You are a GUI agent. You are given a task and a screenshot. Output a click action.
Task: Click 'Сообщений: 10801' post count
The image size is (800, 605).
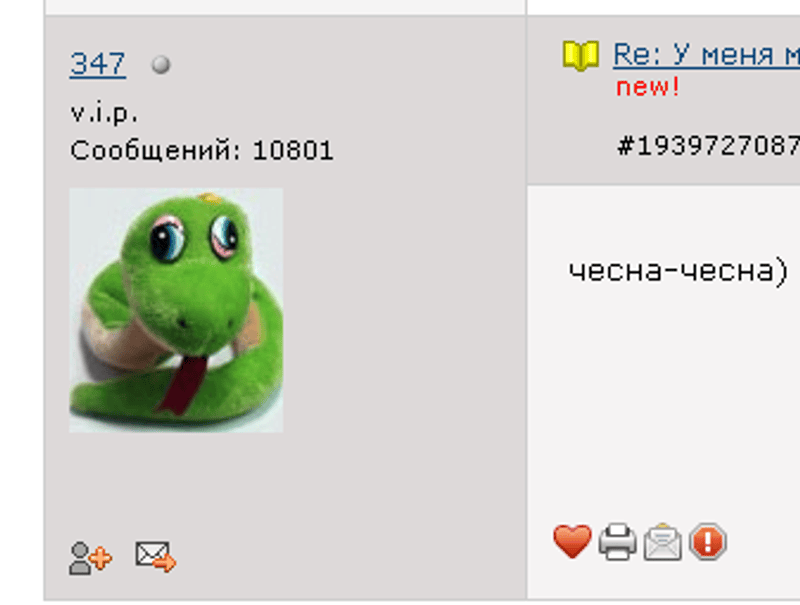click(202, 150)
